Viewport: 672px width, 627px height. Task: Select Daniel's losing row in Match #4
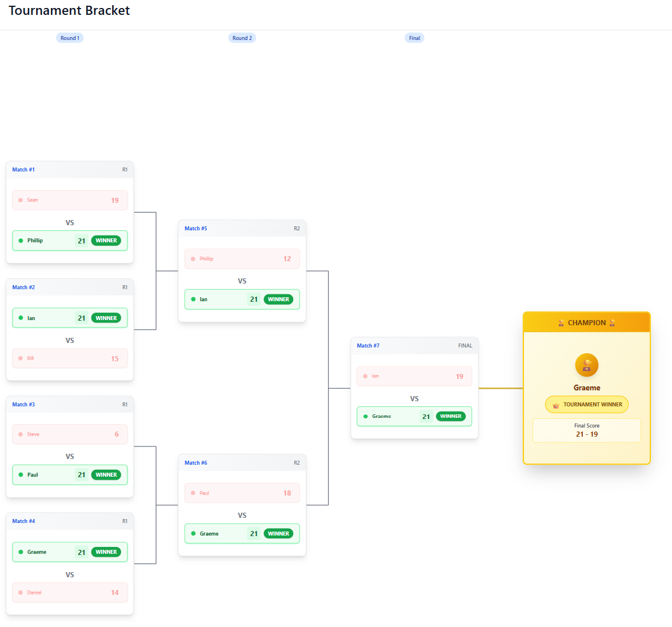pyautogui.click(x=70, y=593)
